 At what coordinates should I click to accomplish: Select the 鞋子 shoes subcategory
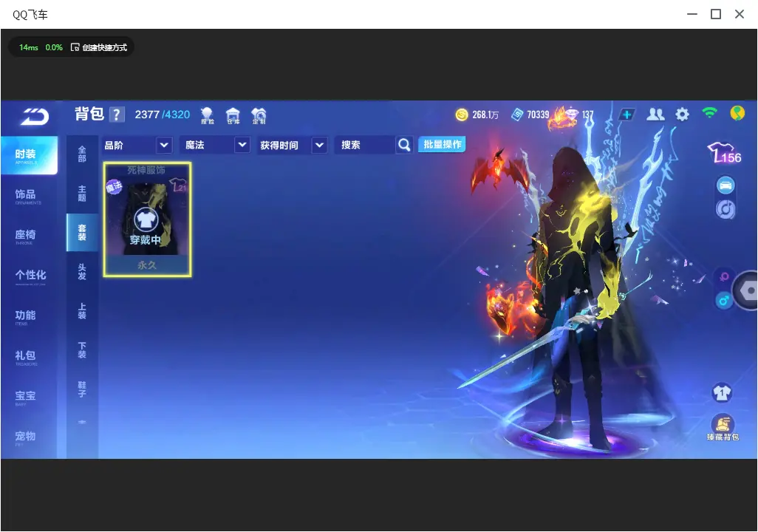[x=82, y=389]
